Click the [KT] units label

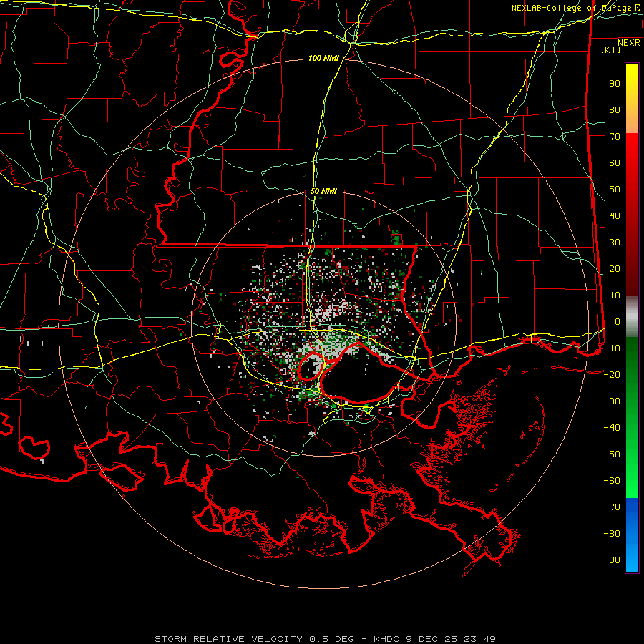coord(610,49)
